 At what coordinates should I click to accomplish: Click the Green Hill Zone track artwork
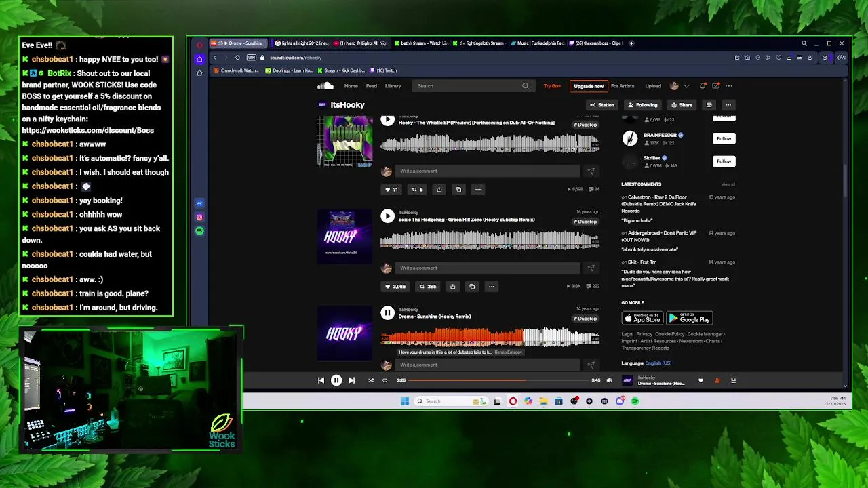344,237
